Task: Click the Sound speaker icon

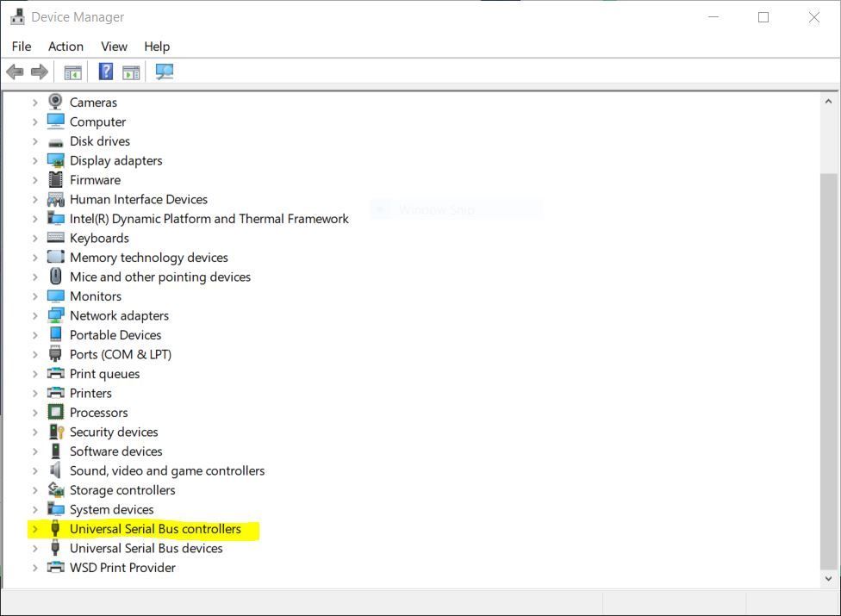Action: (x=55, y=470)
